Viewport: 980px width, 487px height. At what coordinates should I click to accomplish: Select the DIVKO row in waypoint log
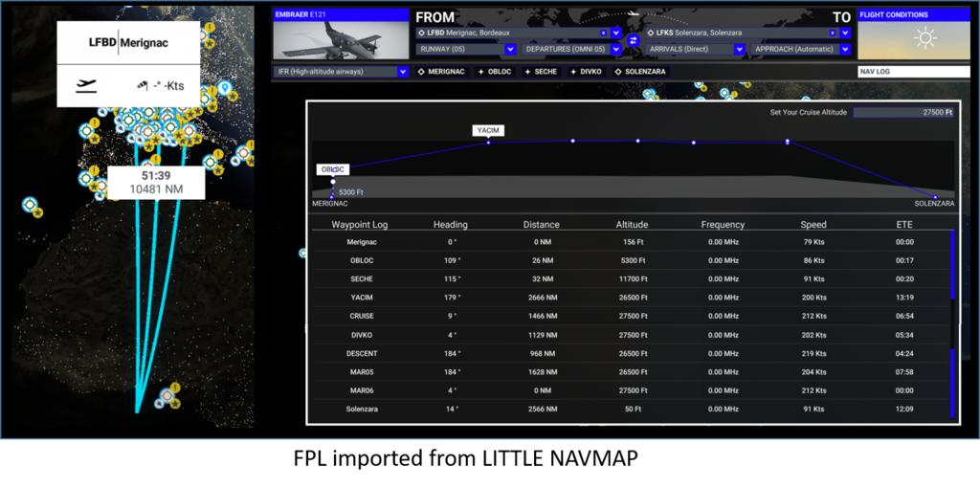(632, 335)
